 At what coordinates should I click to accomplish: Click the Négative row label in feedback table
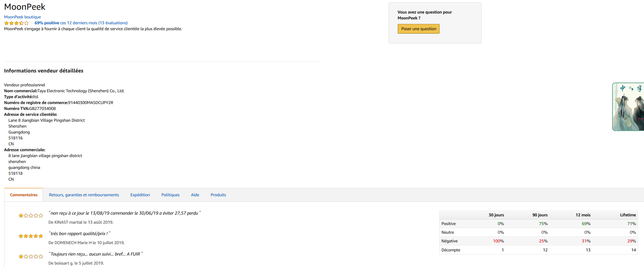449,241
